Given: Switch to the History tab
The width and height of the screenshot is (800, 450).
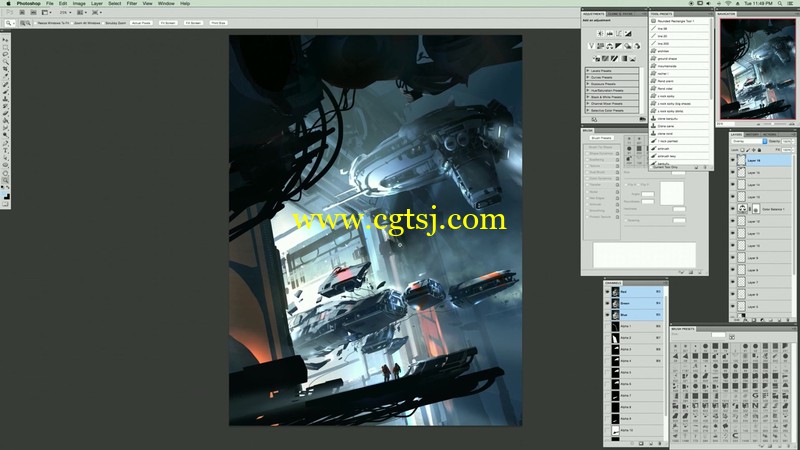Looking at the screenshot, I should [x=752, y=135].
